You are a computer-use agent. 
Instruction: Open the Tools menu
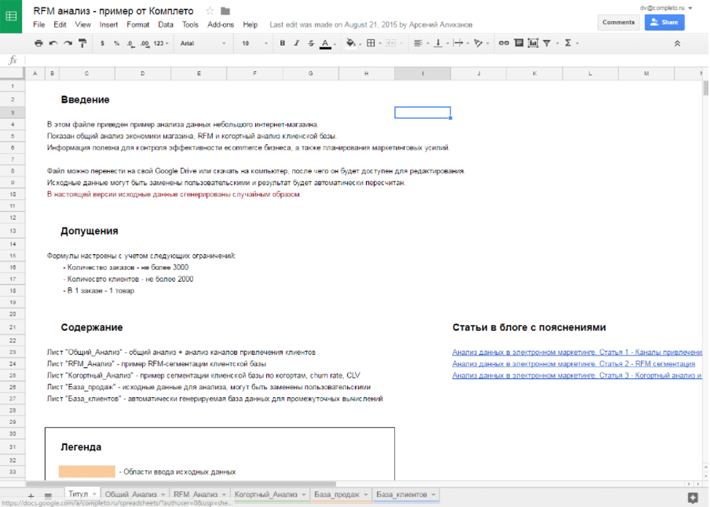coord(190,24)
